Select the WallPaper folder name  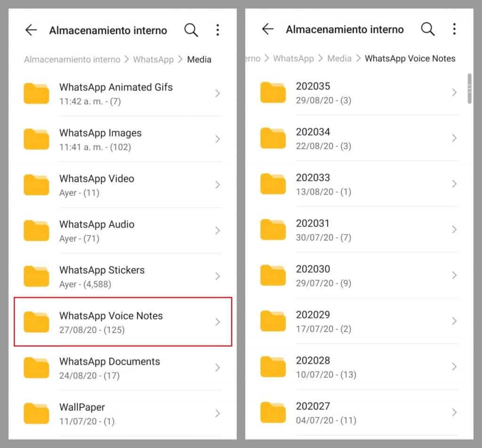tap(82, 407)
